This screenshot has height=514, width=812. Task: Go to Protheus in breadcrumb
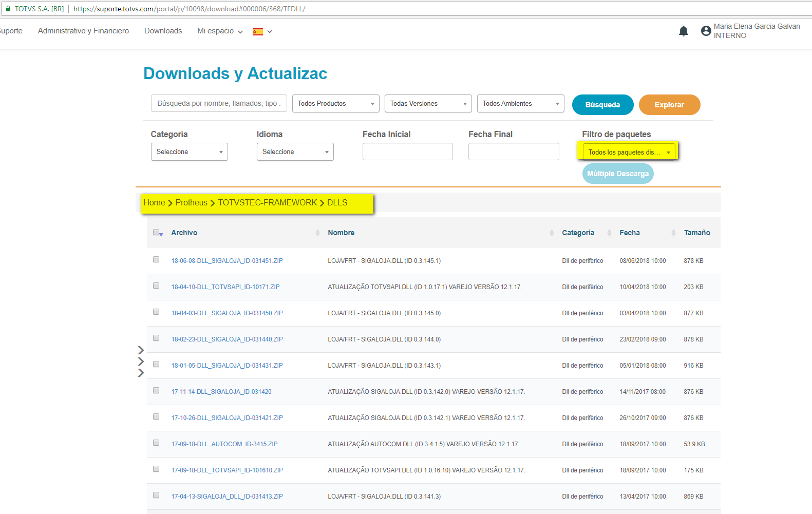(192, 202)
